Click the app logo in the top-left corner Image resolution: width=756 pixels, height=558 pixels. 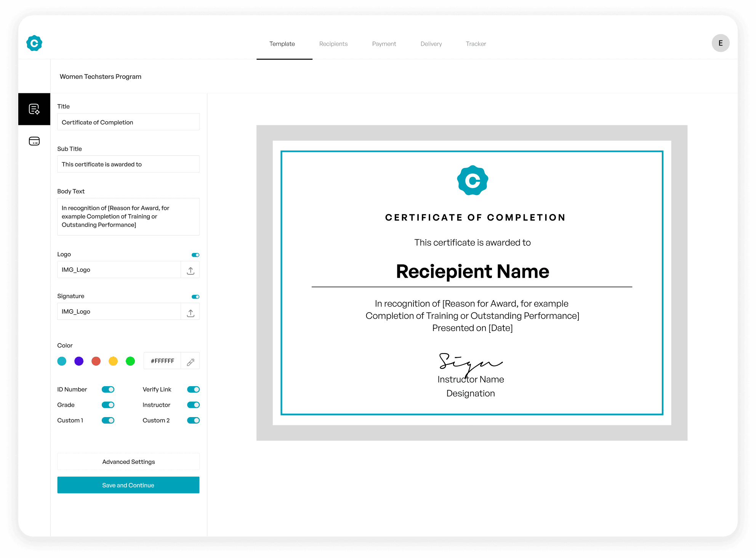tap(34, 43)
